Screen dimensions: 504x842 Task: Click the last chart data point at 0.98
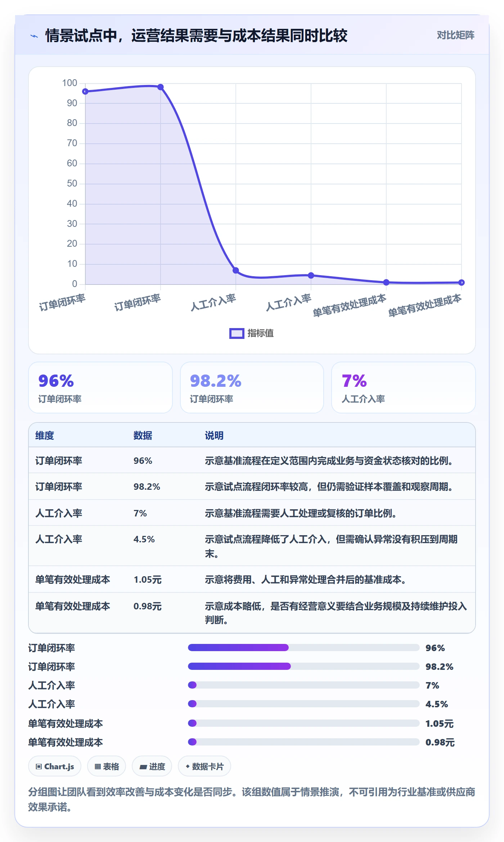click(x=462, y=283)
